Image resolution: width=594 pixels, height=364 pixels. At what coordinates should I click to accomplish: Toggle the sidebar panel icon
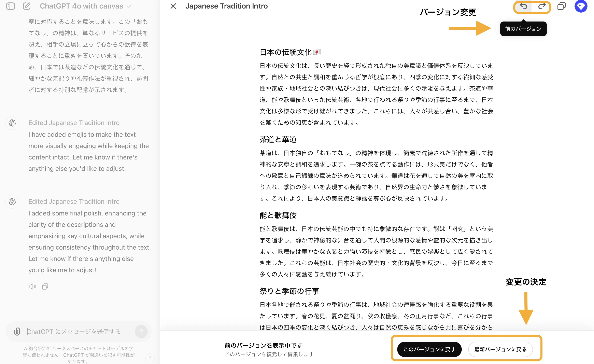coord(10,6)
